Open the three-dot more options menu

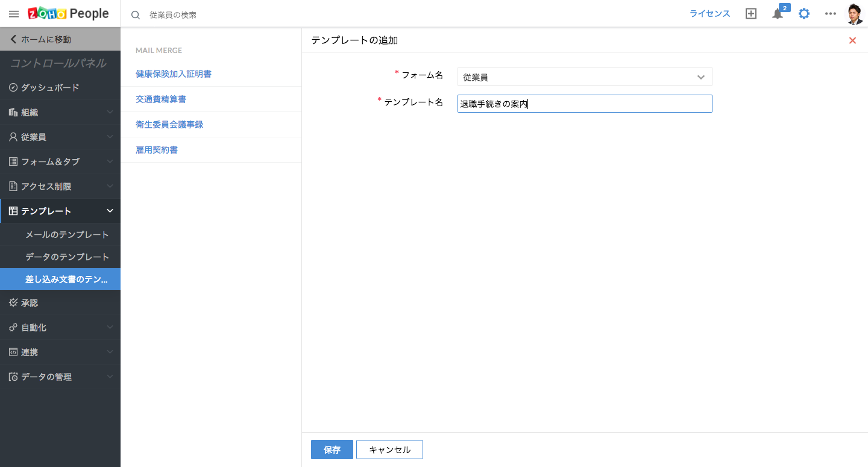(831, 14)
